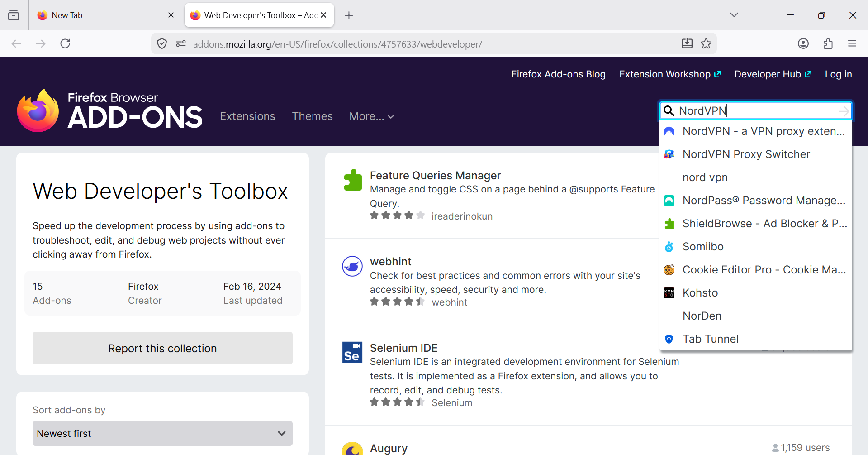Click webhint star rating
Image resolution: width=868 pixels, height=455 pixels.
(397, 302)
